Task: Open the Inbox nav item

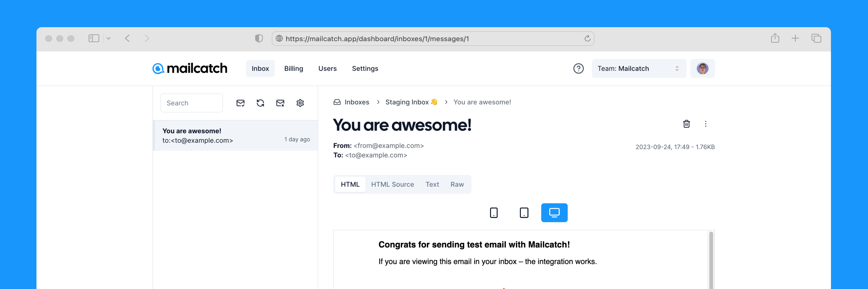Action: [x=260, y=68]
